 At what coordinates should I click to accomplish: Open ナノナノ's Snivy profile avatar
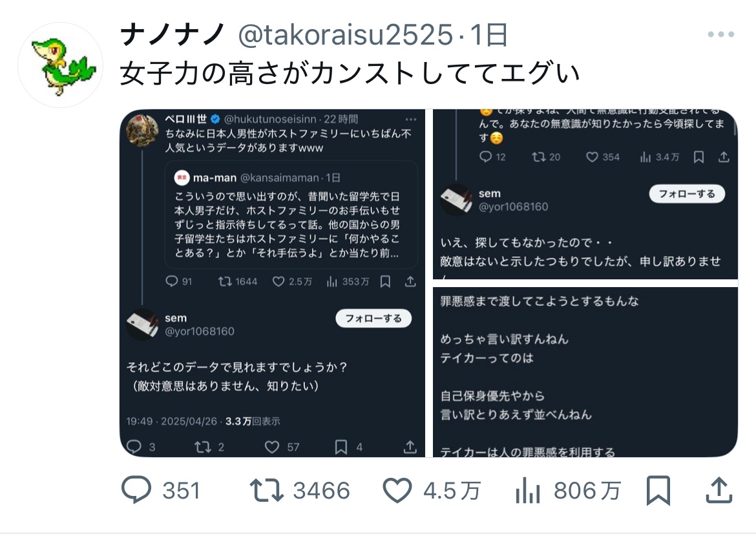click(x=61, y=65)
